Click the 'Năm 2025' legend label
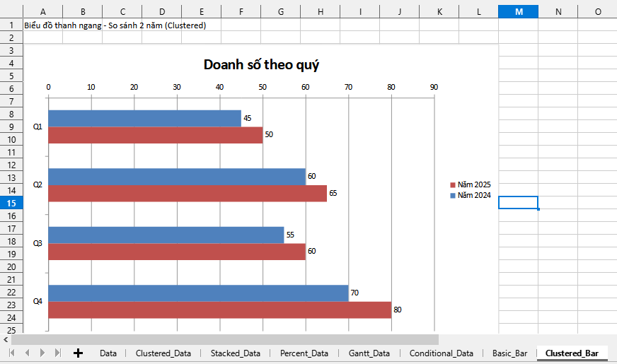617x364 pixels. [474, 184]
